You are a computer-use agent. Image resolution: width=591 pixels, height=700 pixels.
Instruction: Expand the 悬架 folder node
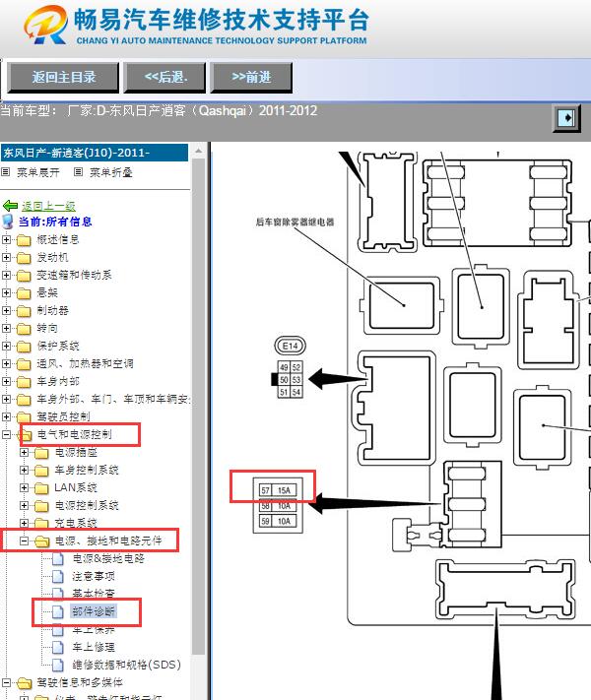pos(6,292)
